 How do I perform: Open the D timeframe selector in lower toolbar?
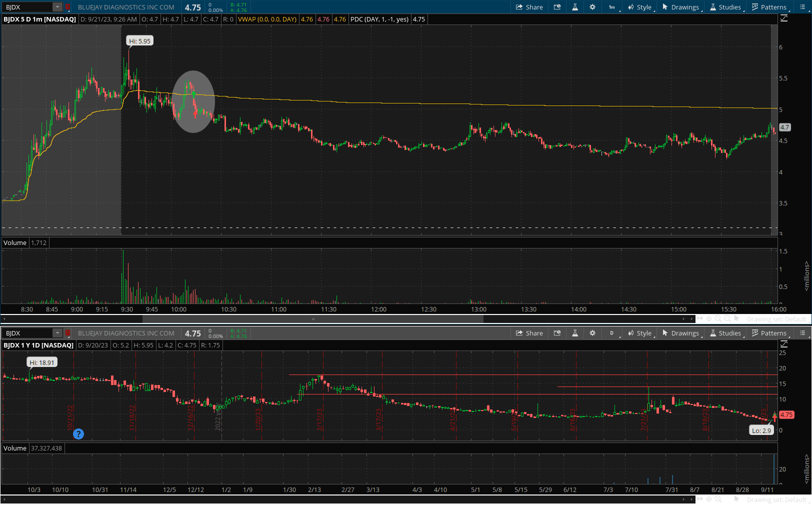tap(612, 333)
